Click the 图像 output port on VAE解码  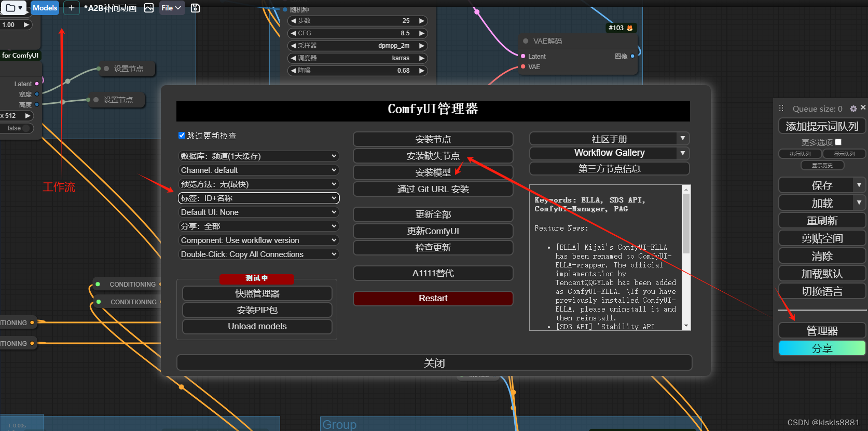pos(632,56)
